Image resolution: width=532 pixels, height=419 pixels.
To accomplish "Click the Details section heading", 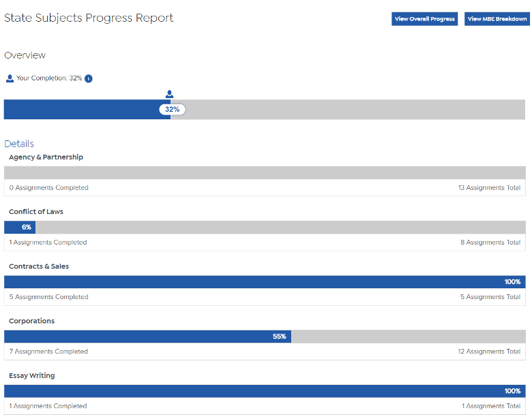I will tap(19, 144).
